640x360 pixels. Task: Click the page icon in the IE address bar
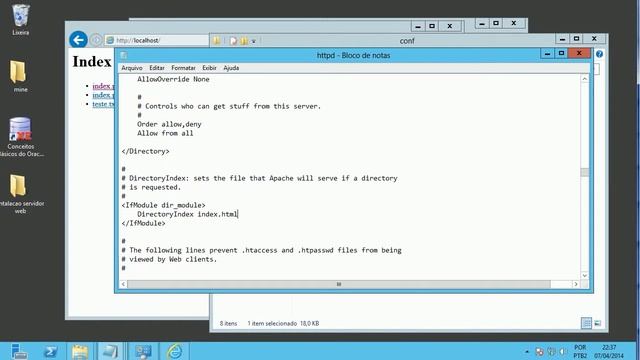110,40
